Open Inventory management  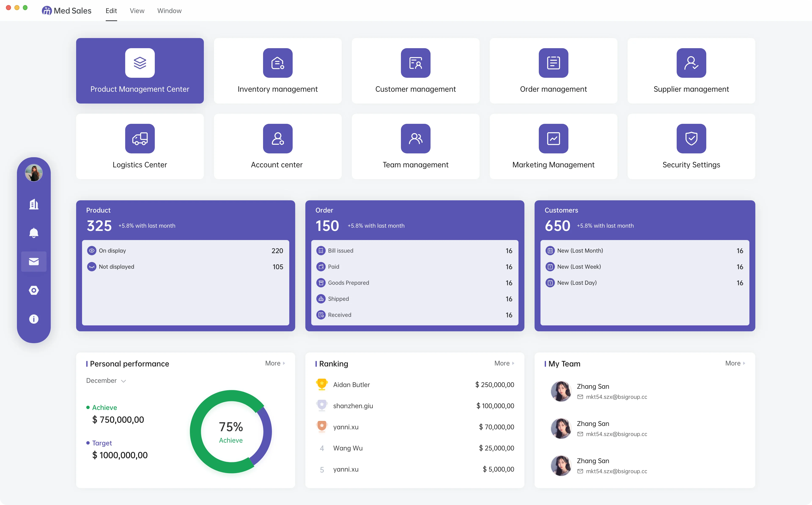tap(277, 71)
